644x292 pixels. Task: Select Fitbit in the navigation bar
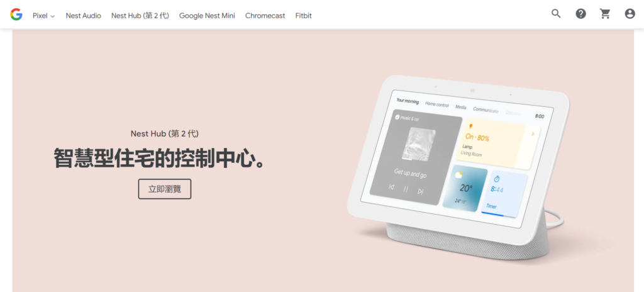304,16
